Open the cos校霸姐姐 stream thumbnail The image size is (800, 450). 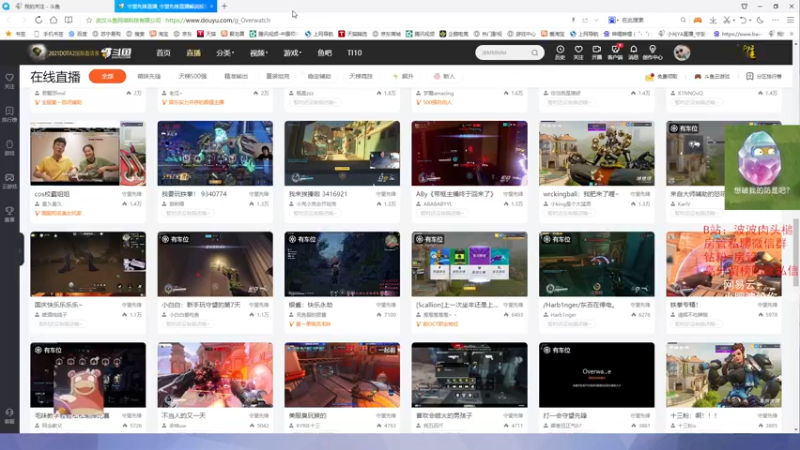point(88,153)
